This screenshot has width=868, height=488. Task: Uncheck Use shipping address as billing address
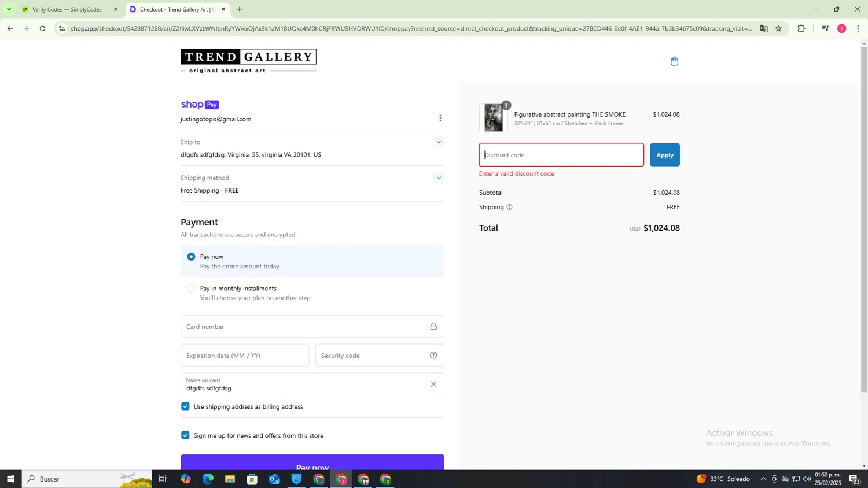tap(185, 406)
